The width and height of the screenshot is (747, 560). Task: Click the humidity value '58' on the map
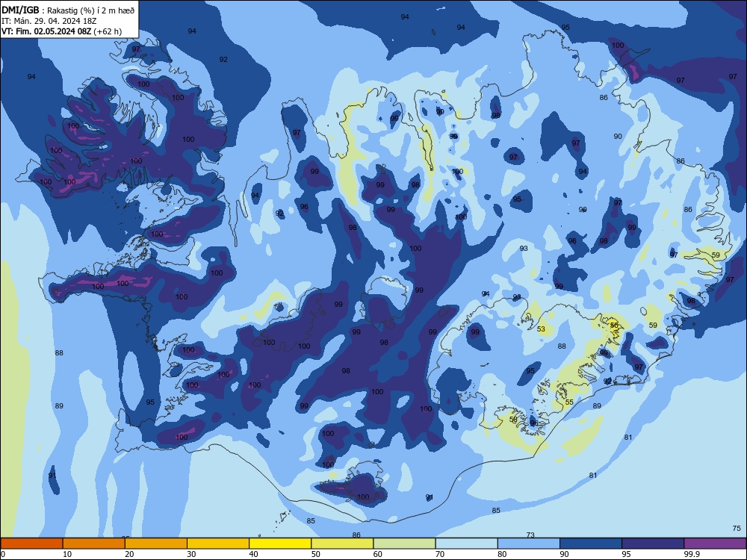tap(513, 420)
